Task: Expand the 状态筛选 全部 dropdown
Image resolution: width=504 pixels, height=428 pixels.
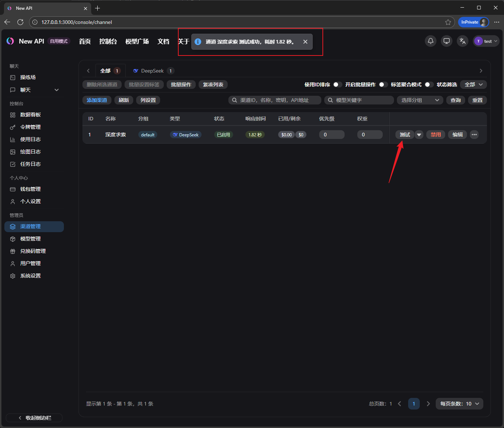Action: [473, 85]
